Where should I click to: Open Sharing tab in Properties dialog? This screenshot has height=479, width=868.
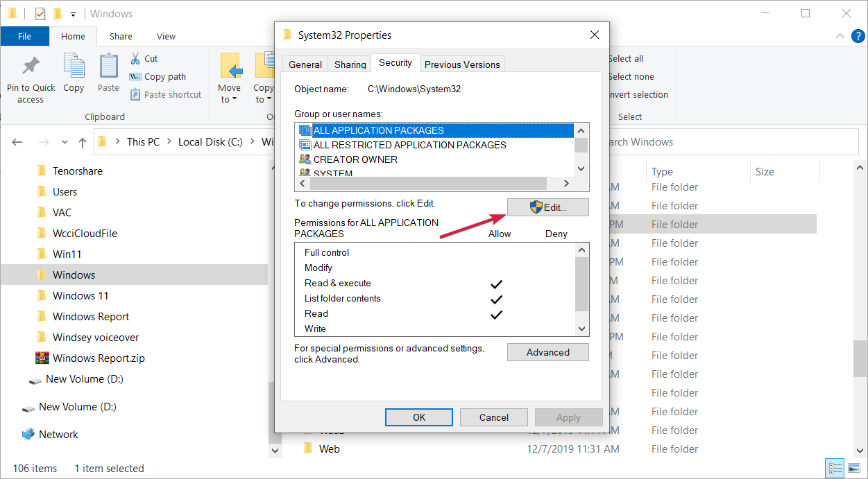tap(350, 64)
